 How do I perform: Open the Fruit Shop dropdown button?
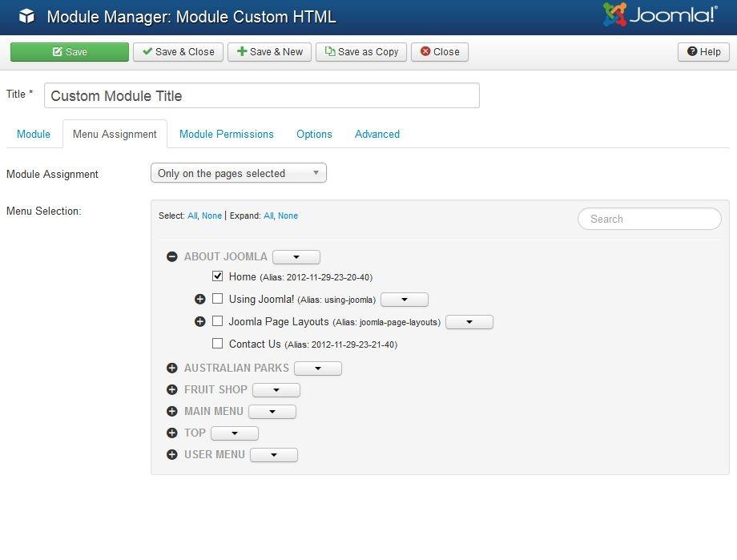(276, 390)
